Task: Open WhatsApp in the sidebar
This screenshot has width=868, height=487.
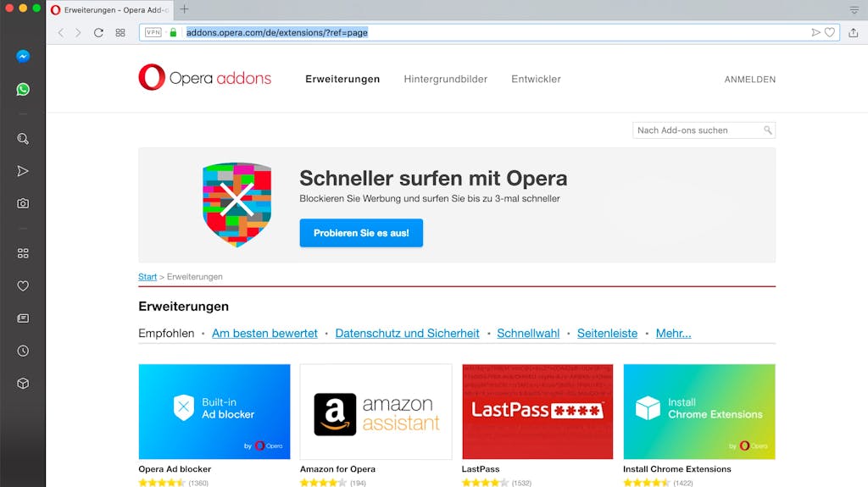Action: (x=23, y=89)
